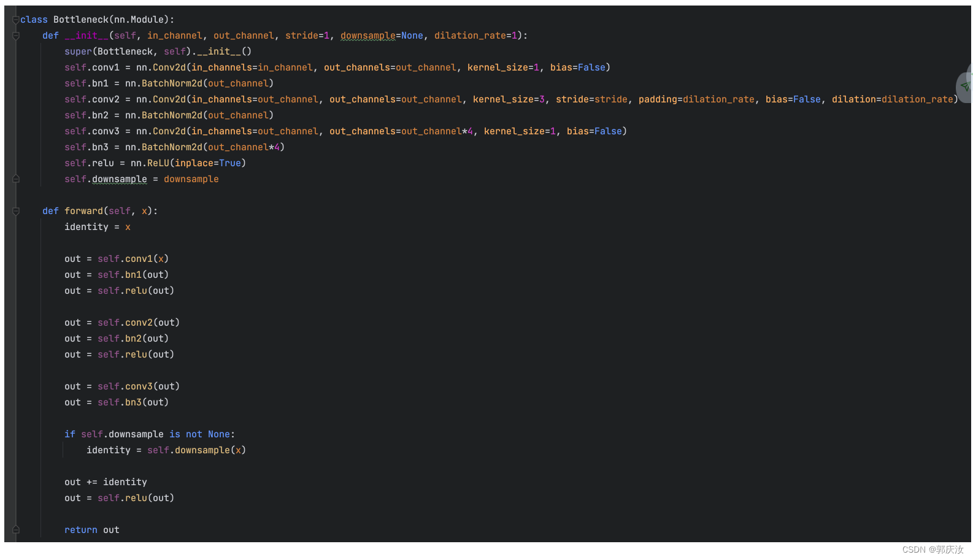The image size is (973, 560).
Task: Click the 'class Bottleneck(nn.Module):' line
Action: click(98, 20)
